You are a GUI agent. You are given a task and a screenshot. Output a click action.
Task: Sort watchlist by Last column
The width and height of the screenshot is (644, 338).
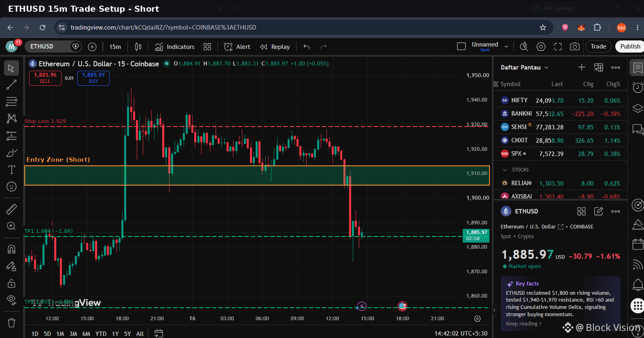point(557,84)
